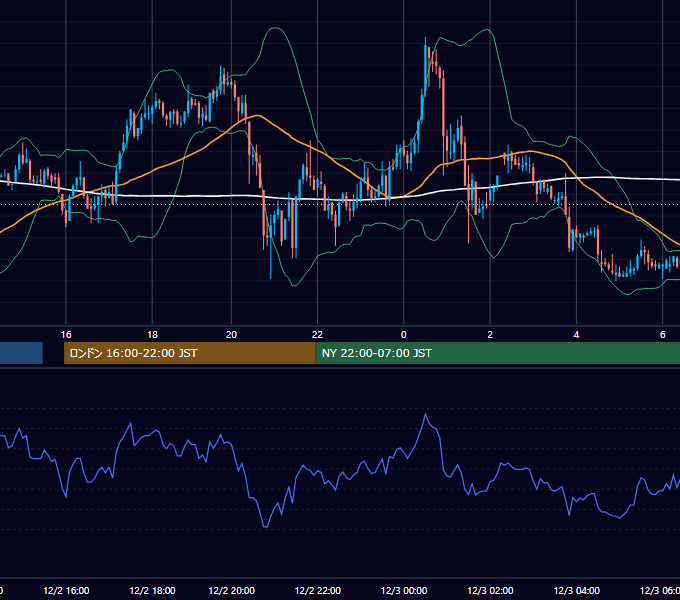Click the 12/3 02:00 date label

coord(490,590)
